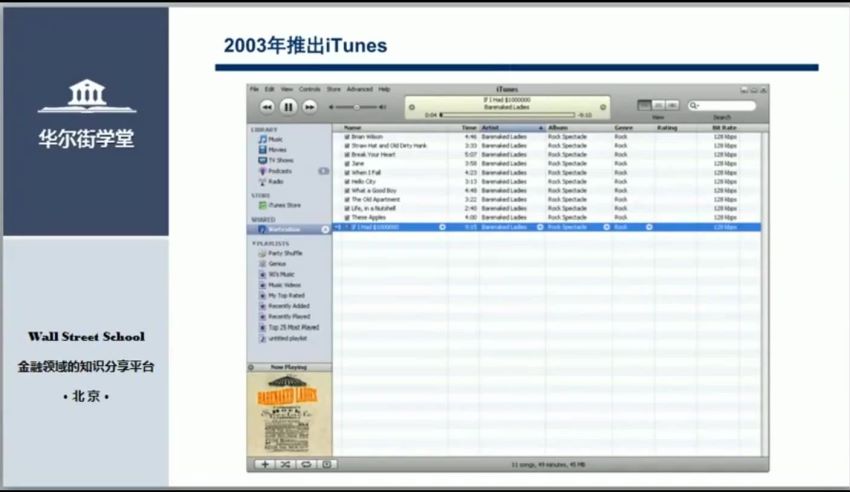Screen dimensions: 850x492
Task: Open the Advanced menu
Action: click(359, 89)
